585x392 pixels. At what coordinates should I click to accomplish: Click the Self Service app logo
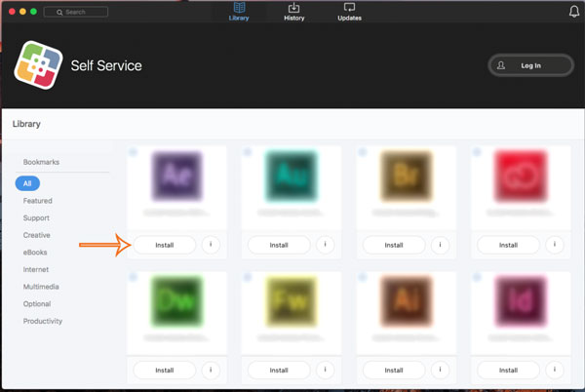(36, 65)
